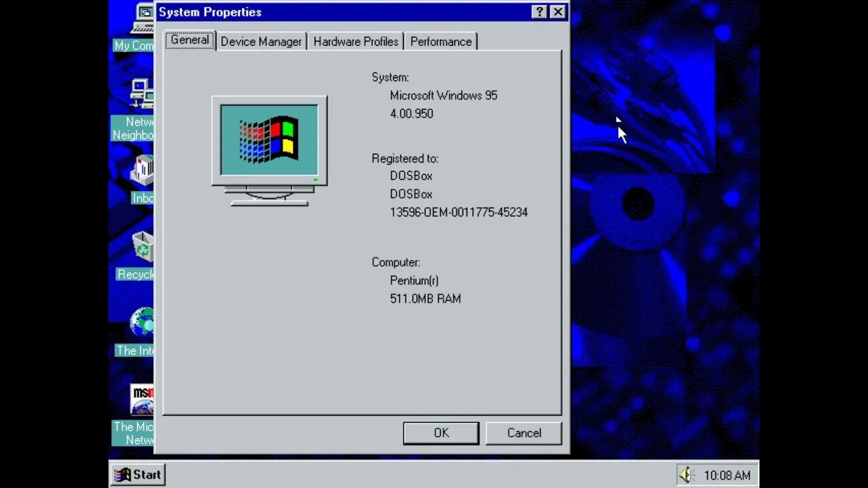Open the Hardware Profiles tab
Image resolution: width=868 pixels, height=488 pixels.
click(356, 41)
